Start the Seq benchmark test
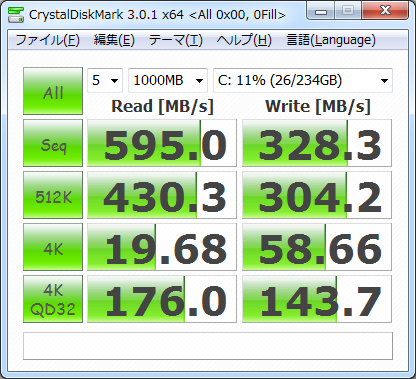416x379 pixels. 53,143
